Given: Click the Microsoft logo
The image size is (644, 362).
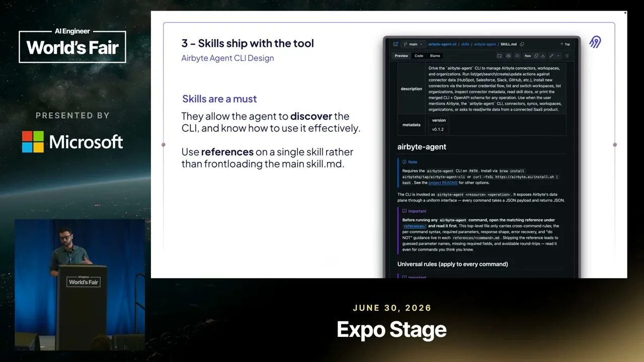Looking at the screenshot, I should click(x=72, y=142).
